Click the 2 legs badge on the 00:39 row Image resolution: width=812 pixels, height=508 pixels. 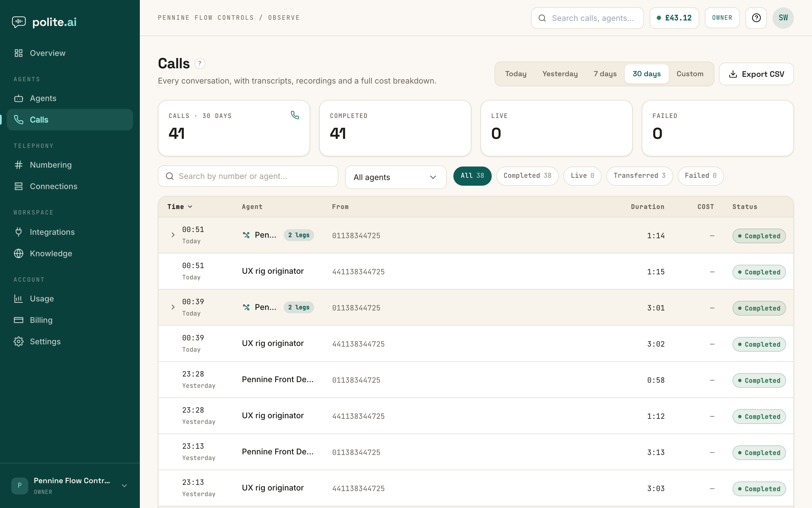click(299, 307)
